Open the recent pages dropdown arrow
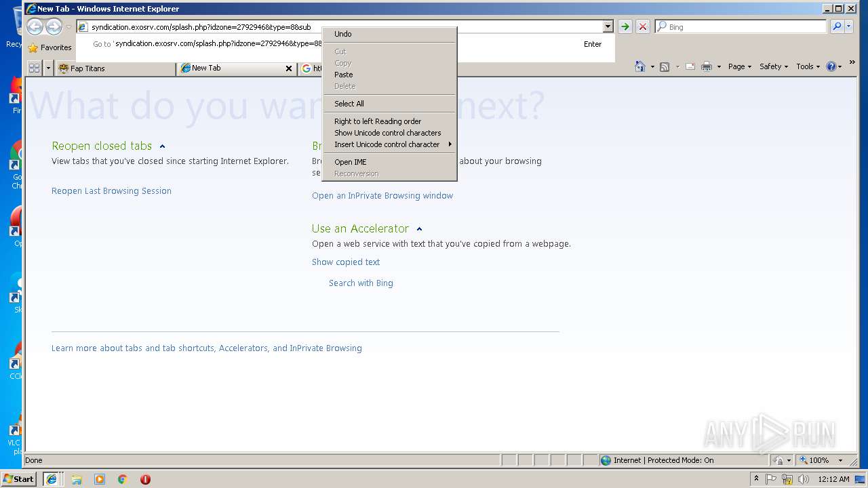Screen dimensions: 868x488 (68, 27)
